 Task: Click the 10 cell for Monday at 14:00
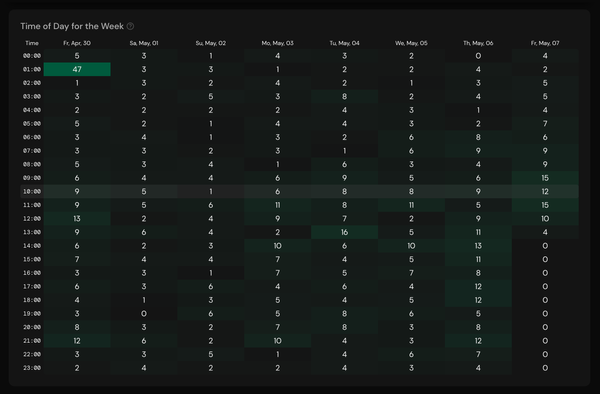[277, 246]
